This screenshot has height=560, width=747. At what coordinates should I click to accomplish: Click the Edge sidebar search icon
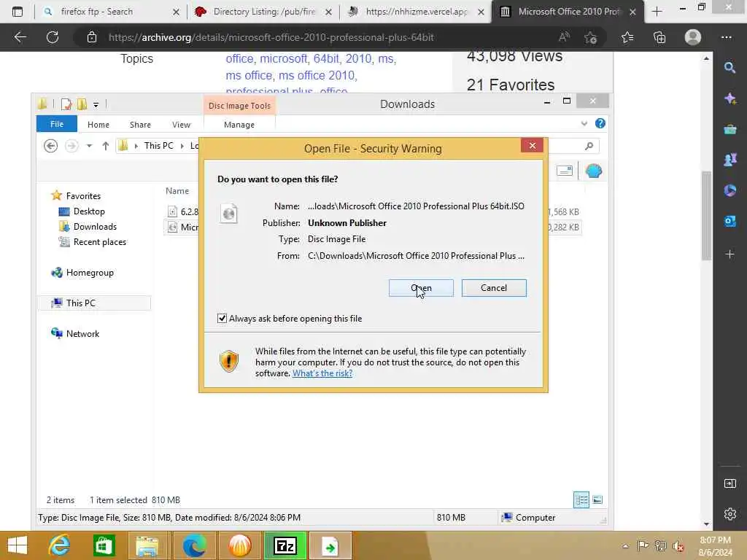[729, 68]
